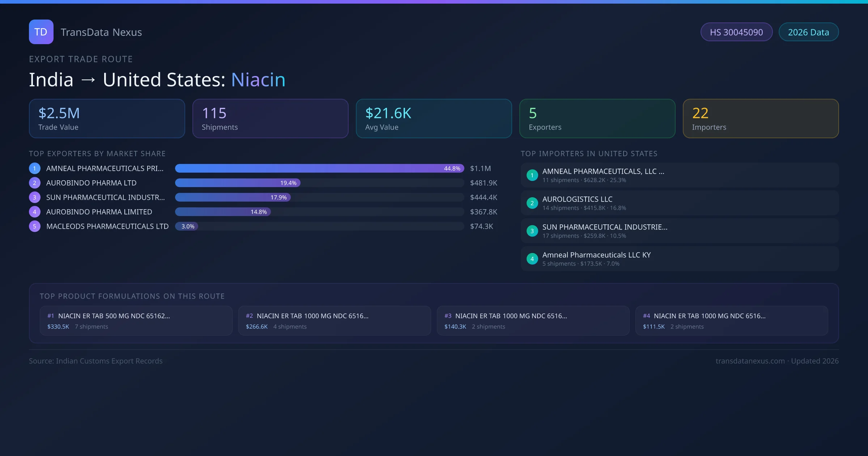Click TransData Nexus brand name
868x456 pixels.
click(101, 32)
